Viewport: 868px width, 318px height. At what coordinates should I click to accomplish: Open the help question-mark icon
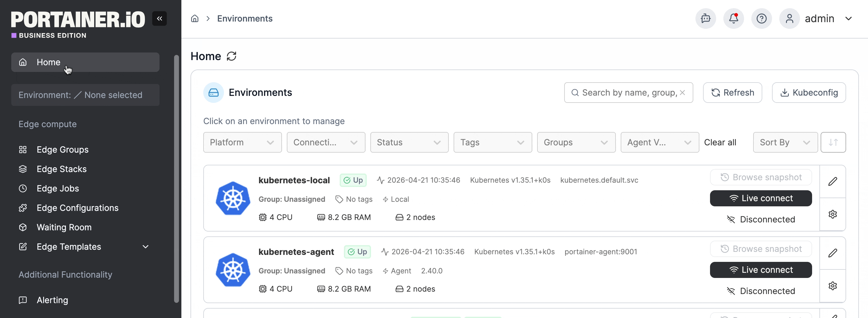(x=762, y=19)
